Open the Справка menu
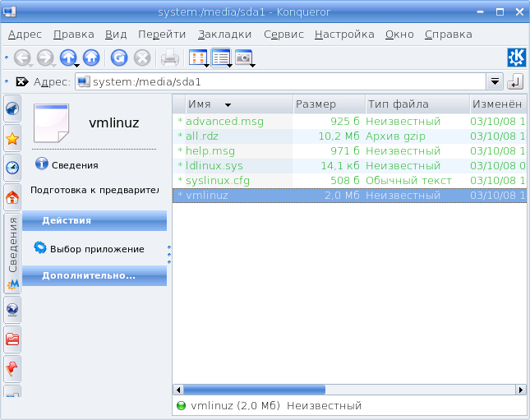The image size is (530, 420). pos(448,35)
